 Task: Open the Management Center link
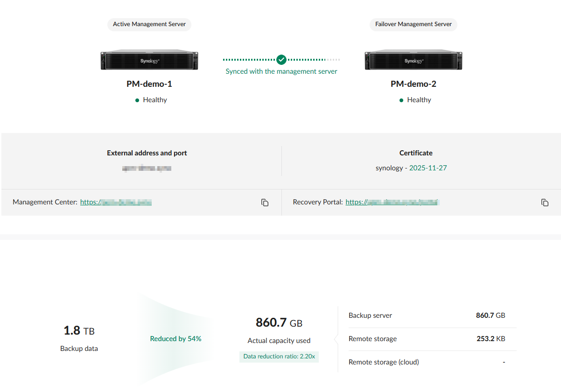(116, 202)
